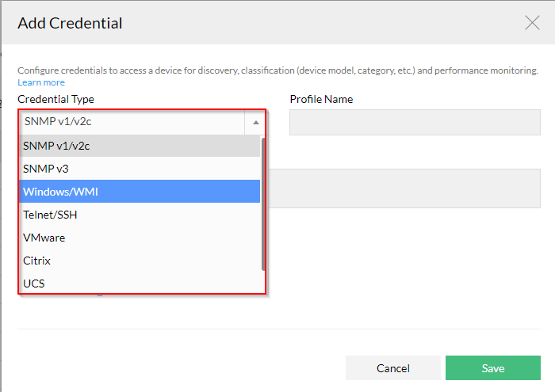Select the Windows/WMI option
The width and height of the screenshot is (555, 392).
click(x=140, y=192)
